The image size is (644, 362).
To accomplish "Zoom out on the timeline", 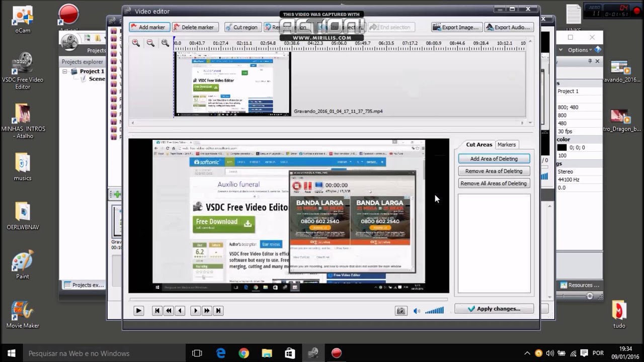I will [x=150, y=43].
